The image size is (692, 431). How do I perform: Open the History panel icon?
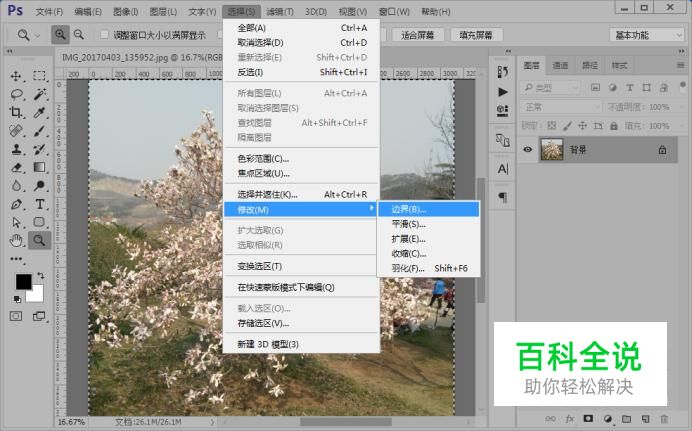point(503,72)
